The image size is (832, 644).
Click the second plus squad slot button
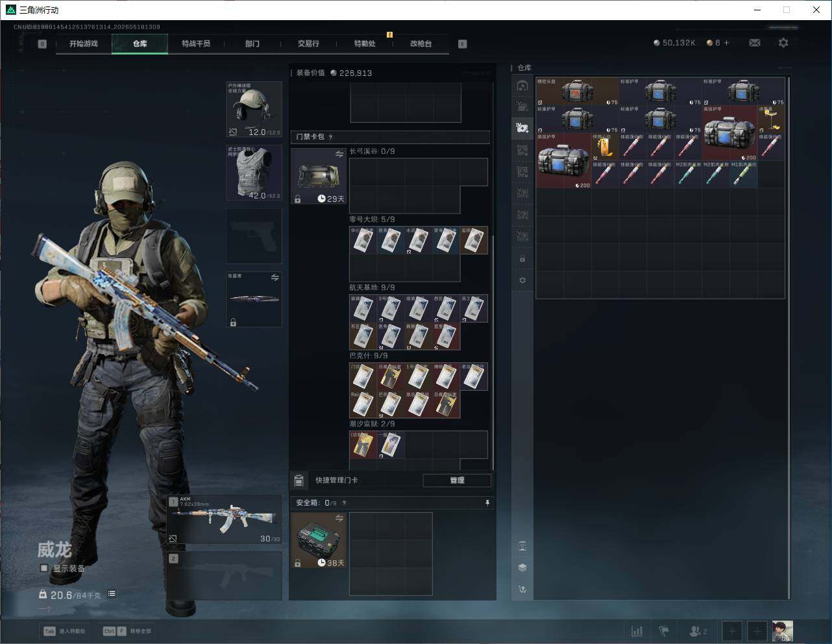pyautogui.click(x=757, y=631)
